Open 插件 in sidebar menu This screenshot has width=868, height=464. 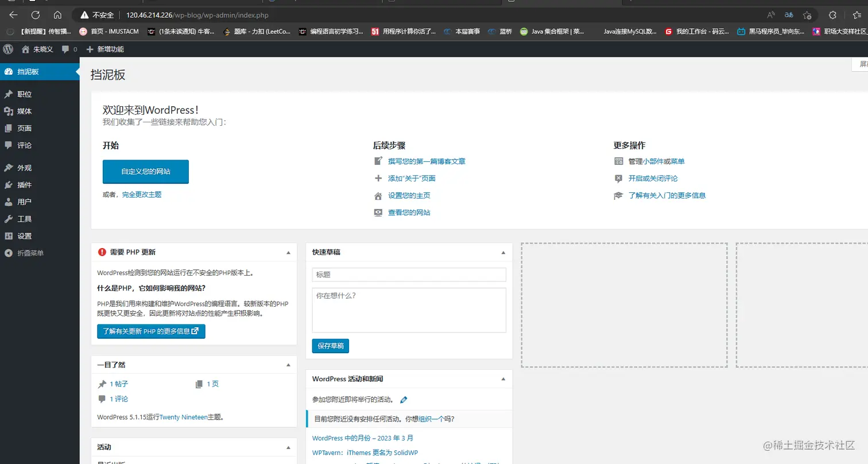pyautogui.click(x=40, y=185)
